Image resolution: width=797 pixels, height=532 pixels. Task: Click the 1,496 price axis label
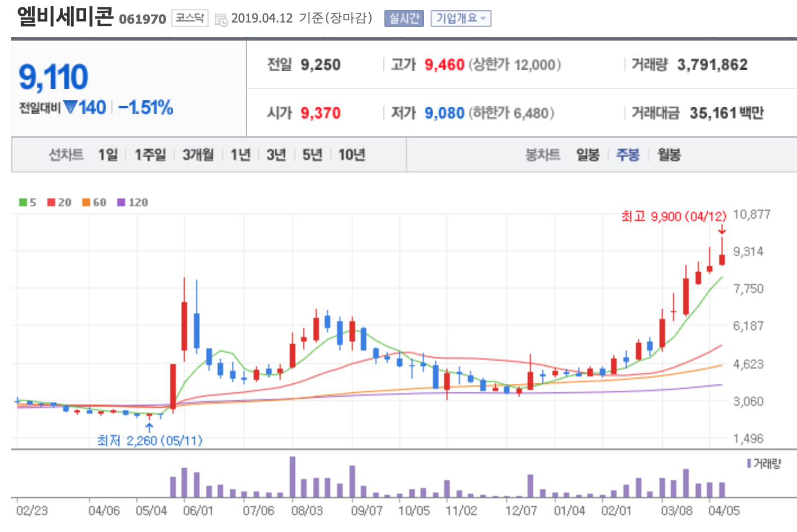[749, 438]
